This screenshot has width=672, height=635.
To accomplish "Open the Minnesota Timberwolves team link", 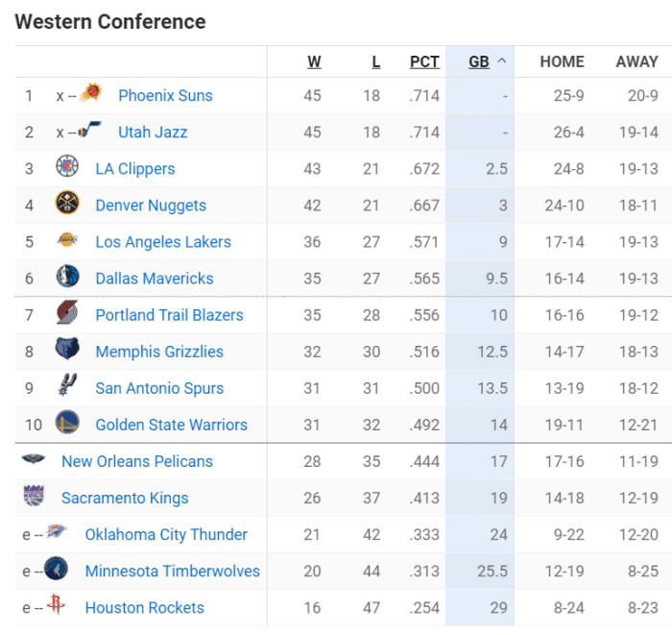I will (x=172, y=571).
